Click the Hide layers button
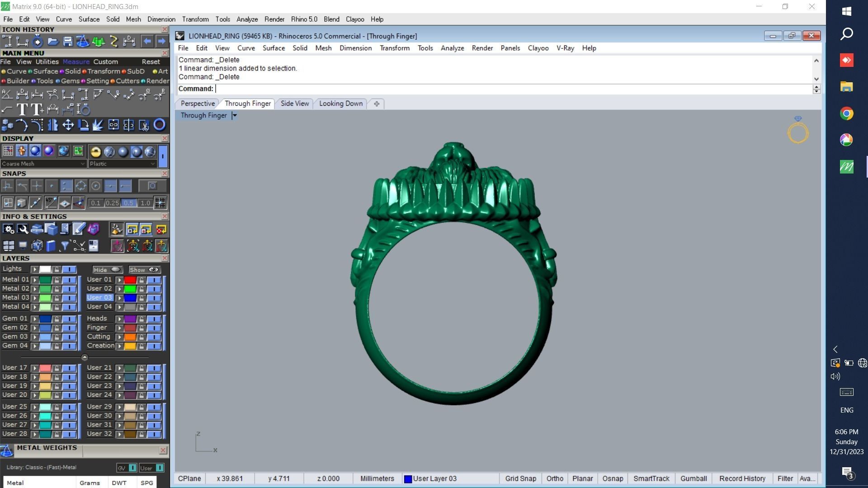This screenshot has width=868, height=488. pyautogui.click(x=107, y=270)
